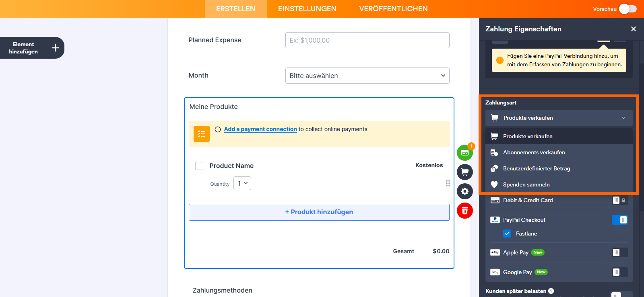Click the Google Pay icon in payment methods
Viewport: 644px width, 297px height.
(495, 272)
